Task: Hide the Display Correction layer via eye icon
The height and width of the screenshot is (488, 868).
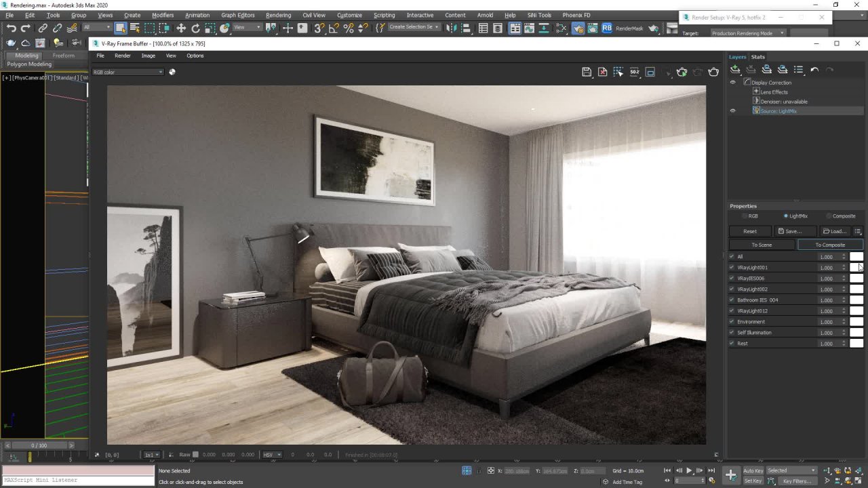Action: [x=732, y=83]
